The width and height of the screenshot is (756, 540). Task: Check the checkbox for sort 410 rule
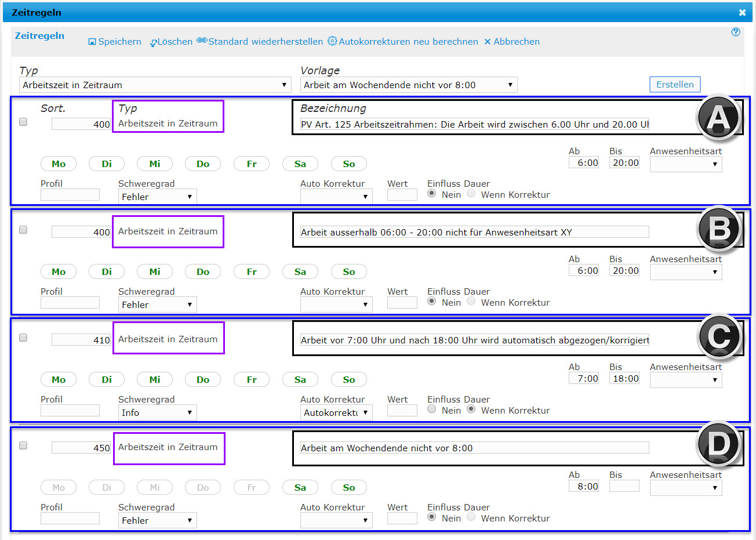click(x=23, y=338)
